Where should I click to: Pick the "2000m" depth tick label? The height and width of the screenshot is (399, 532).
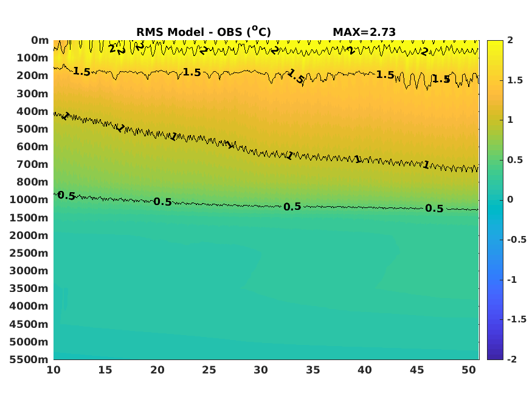29,235
